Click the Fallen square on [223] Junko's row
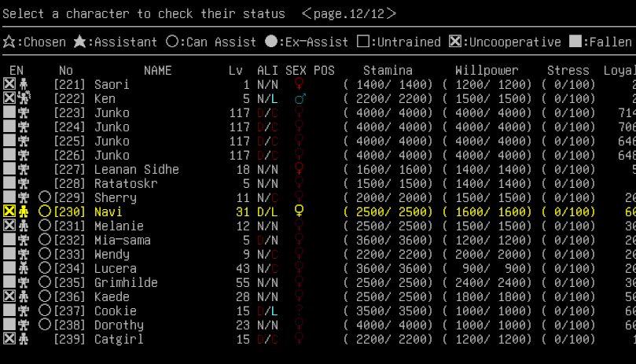Viewport: 636px width, 364px height. pos(9,112)
